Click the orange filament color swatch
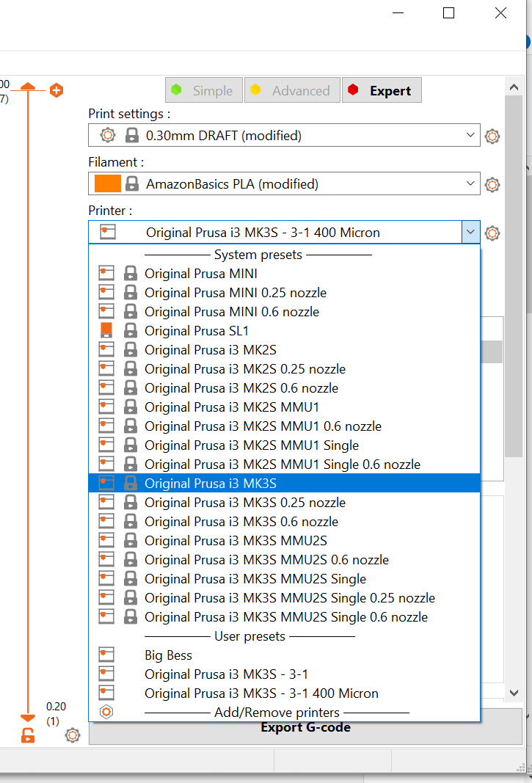 point(107,184)
